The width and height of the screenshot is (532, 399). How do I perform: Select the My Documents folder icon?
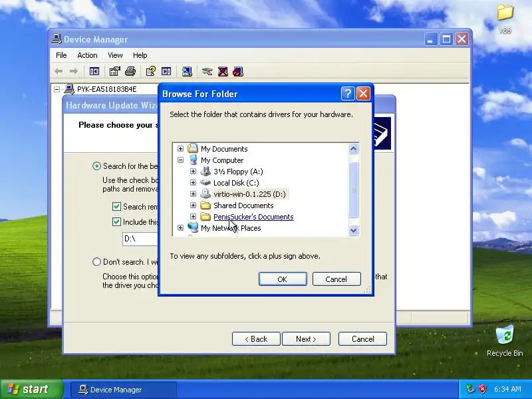pyautogui.click(x=193, y=148)
